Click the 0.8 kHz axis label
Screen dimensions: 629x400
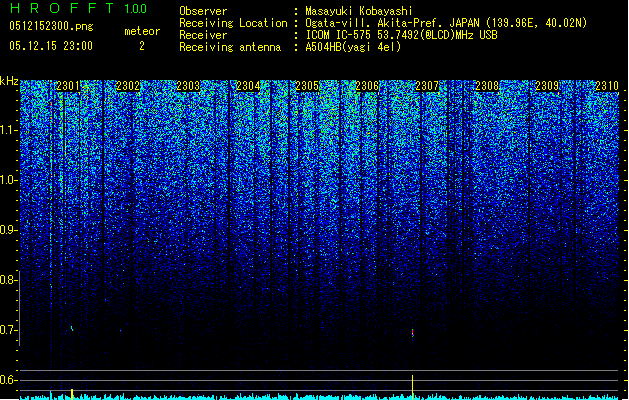click(x=8, y=280)
